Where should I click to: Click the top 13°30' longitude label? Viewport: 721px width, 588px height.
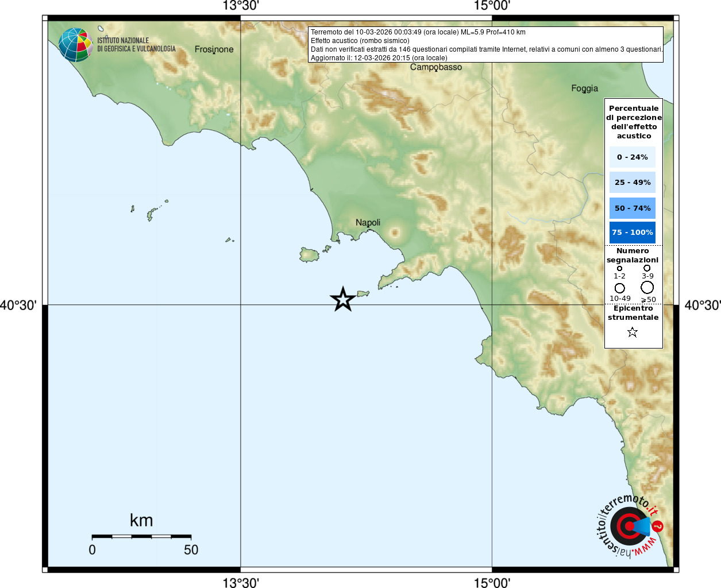click(x=241, y=6)
